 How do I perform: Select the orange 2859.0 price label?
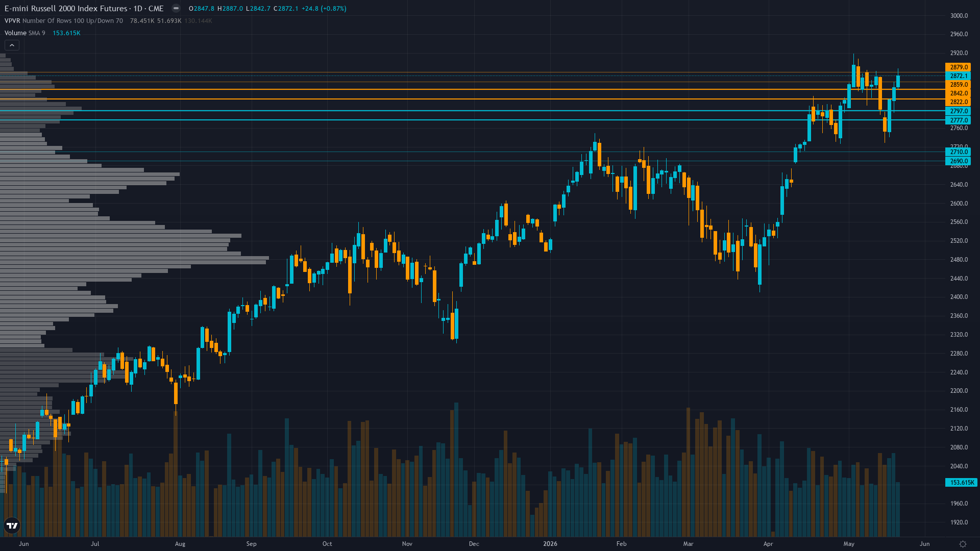958,84
